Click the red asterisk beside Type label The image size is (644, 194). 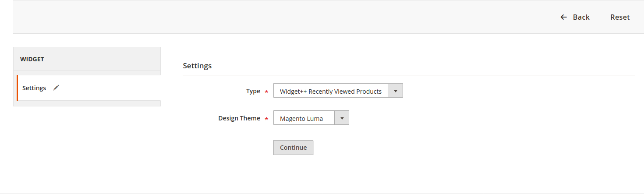pyautogui.click(x=266, y=92)
